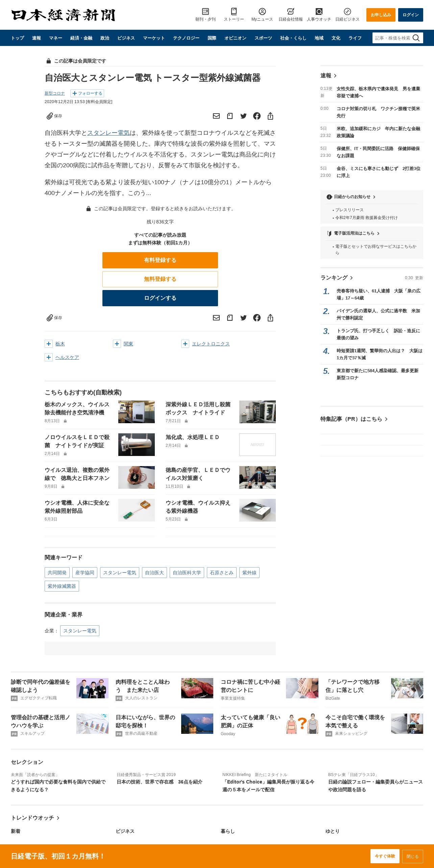Click the 記事・株価を検索 search field
Screen dimensions: 434x868
pos(392,38)
